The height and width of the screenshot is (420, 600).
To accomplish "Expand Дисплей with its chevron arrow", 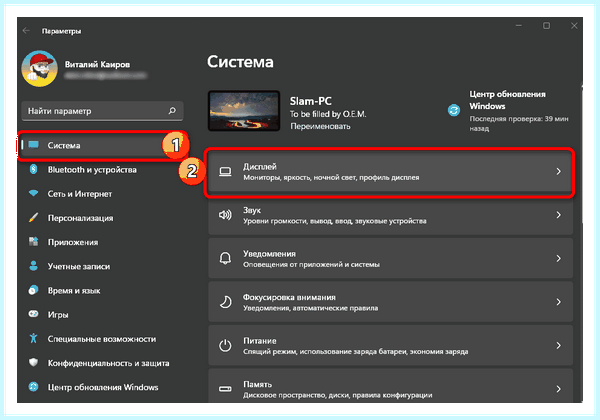I will tap(559, 171).
